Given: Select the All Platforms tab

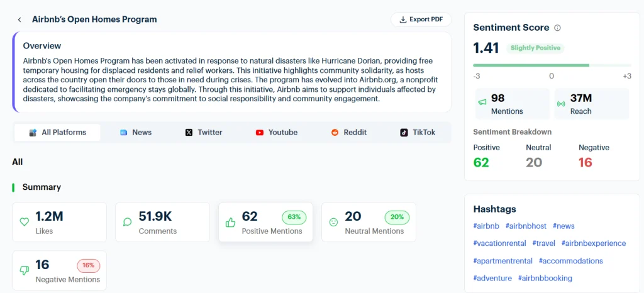Looking at the screenshot, I should pyautogui.click(x=57, y=132).
